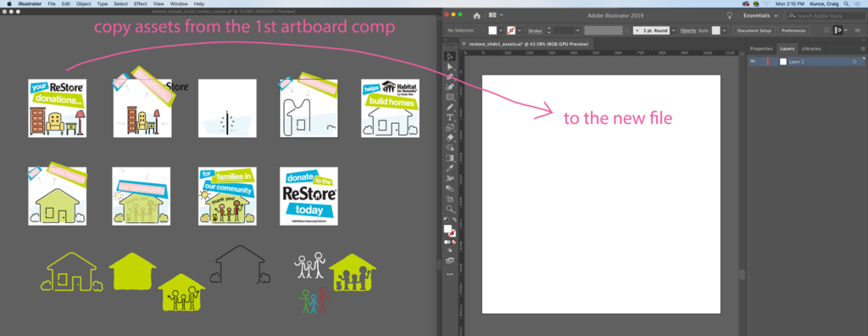Select the Type tool

coord(450,117)
